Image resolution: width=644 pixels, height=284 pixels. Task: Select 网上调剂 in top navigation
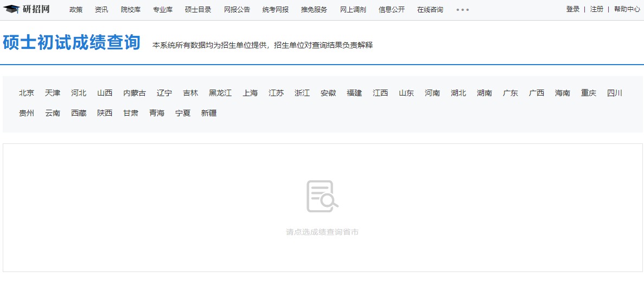tap(353, 10)
